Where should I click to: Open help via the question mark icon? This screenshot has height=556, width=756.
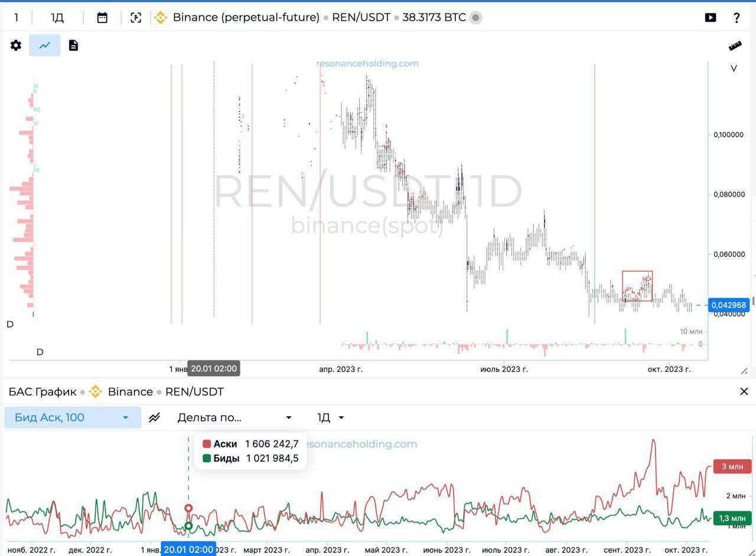737,18
